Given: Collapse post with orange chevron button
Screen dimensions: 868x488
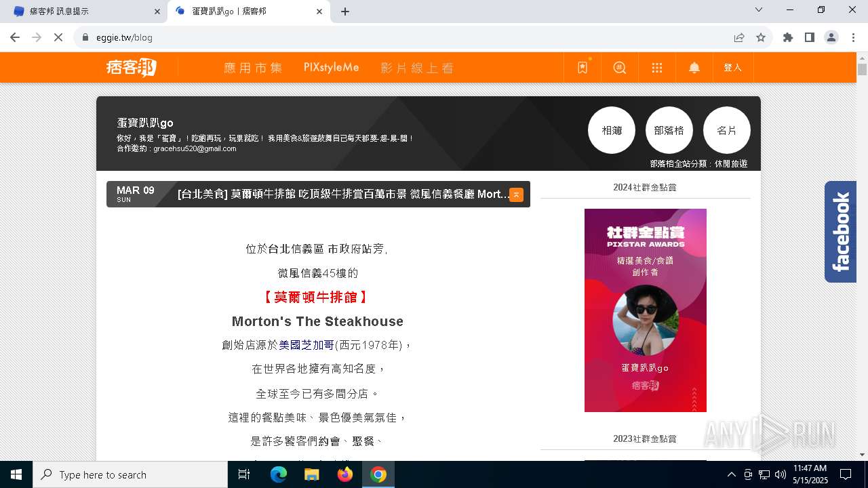Looking at the screenshot, I should (x=516, y=195).
